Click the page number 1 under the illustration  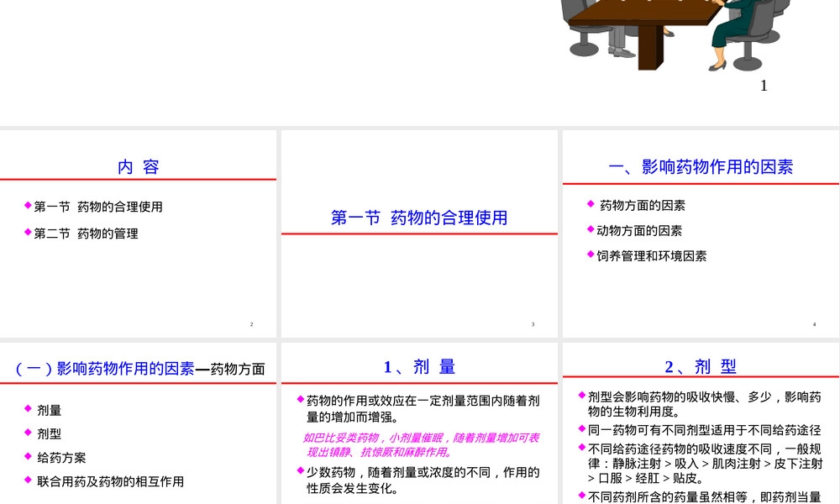pyautogui.click(x=764, y=86)
